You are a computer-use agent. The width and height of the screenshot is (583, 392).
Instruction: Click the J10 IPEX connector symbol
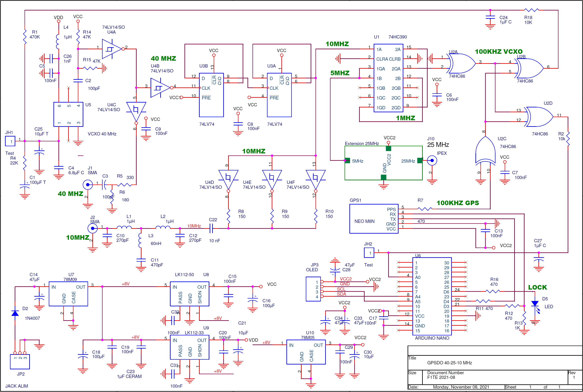point(432,160)
